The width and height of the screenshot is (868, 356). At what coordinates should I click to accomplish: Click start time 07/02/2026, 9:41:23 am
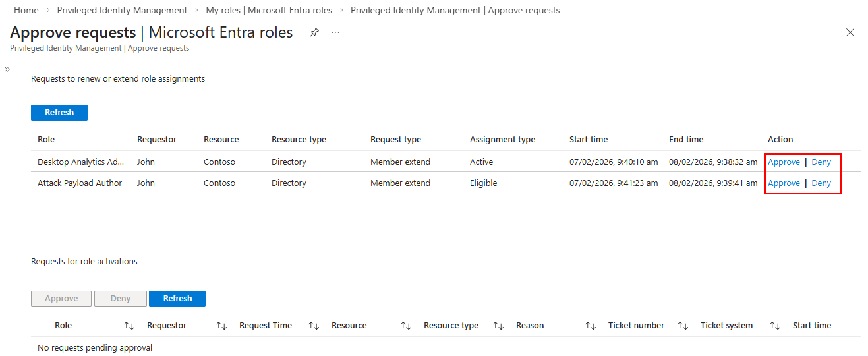(614, 183)
